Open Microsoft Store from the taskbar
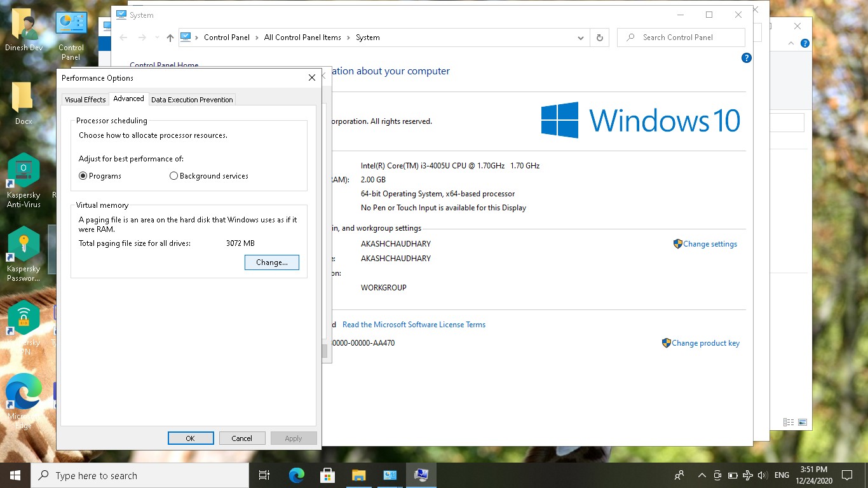Screen dimensions: 868x488 tap(328, 475)
